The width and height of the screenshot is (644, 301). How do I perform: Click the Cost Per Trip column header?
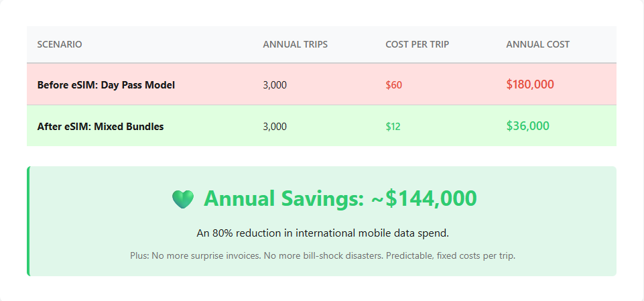[x=417, y=44]
